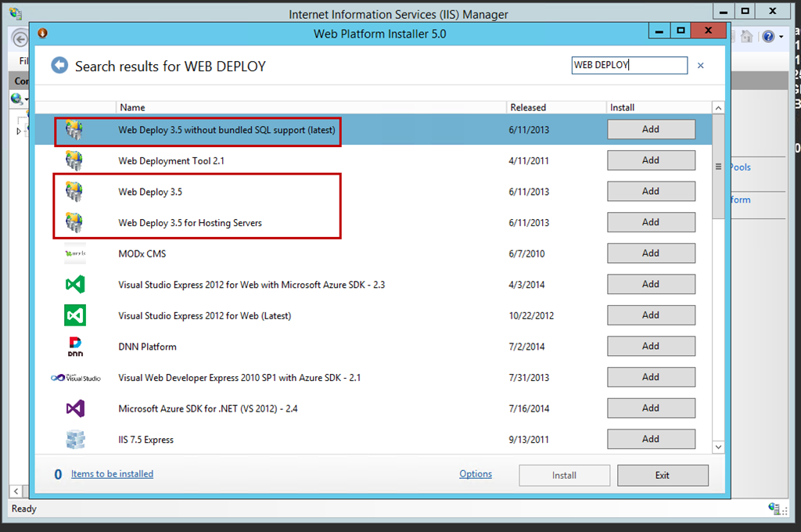Add Web Deploy 3.5 without bundled SQL support
The image size is (801, 532).
pos(651,129)
